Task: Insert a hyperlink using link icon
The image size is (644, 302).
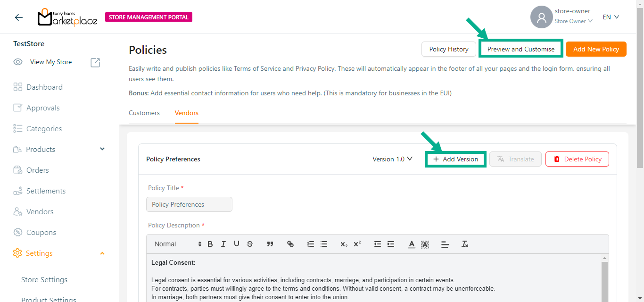Action: point(290,244)
